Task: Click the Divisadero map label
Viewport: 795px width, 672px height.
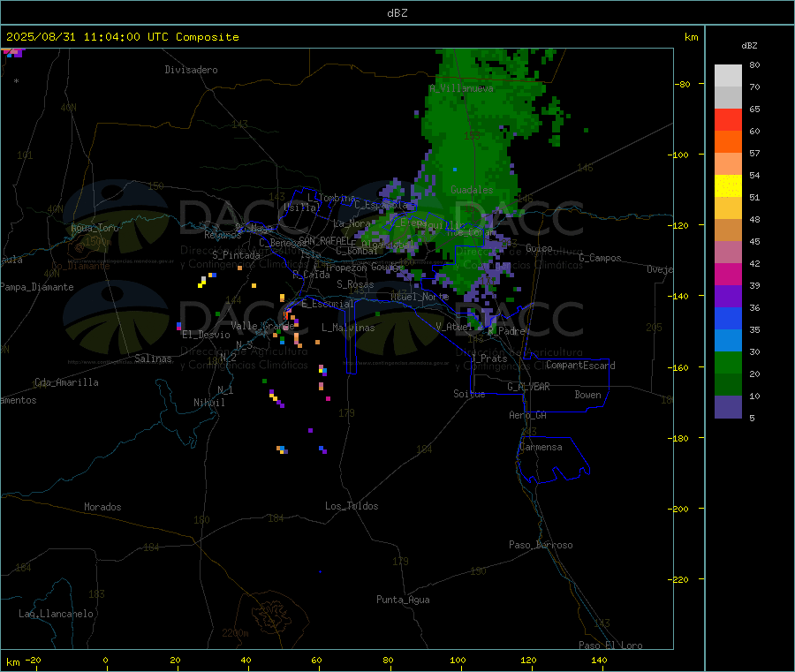Action: 191,70
